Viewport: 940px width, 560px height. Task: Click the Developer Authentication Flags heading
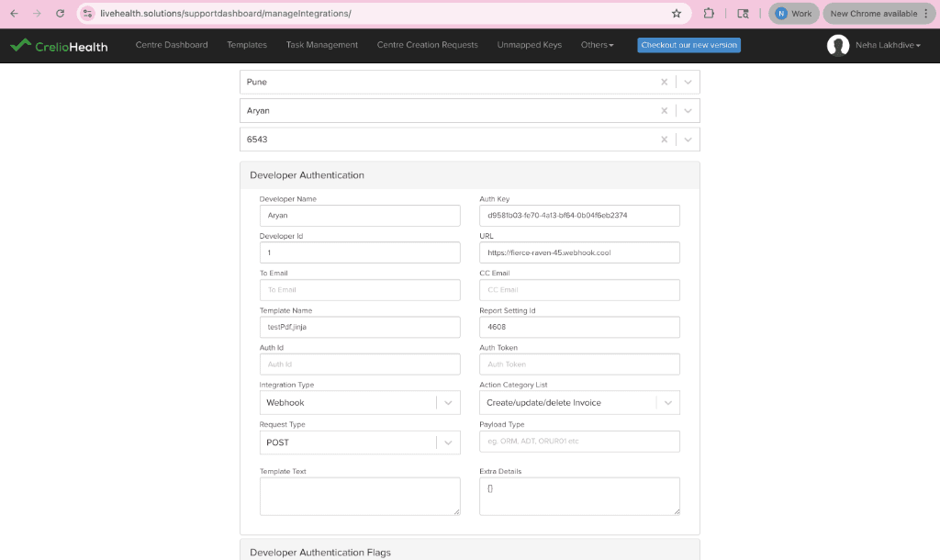[320, 553]
